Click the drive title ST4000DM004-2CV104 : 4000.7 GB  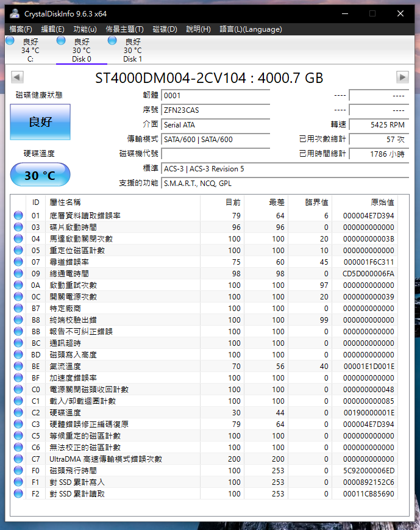209,78
